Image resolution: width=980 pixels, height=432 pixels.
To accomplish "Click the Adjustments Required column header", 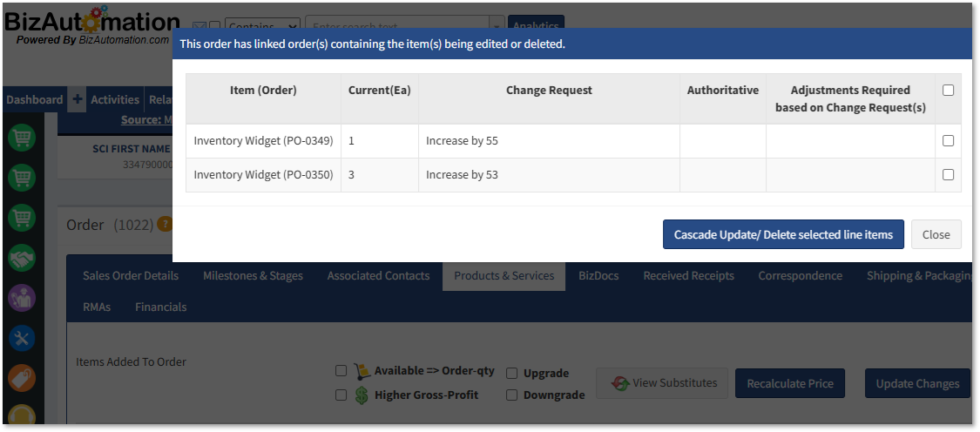I will click(x=850, y=98).
